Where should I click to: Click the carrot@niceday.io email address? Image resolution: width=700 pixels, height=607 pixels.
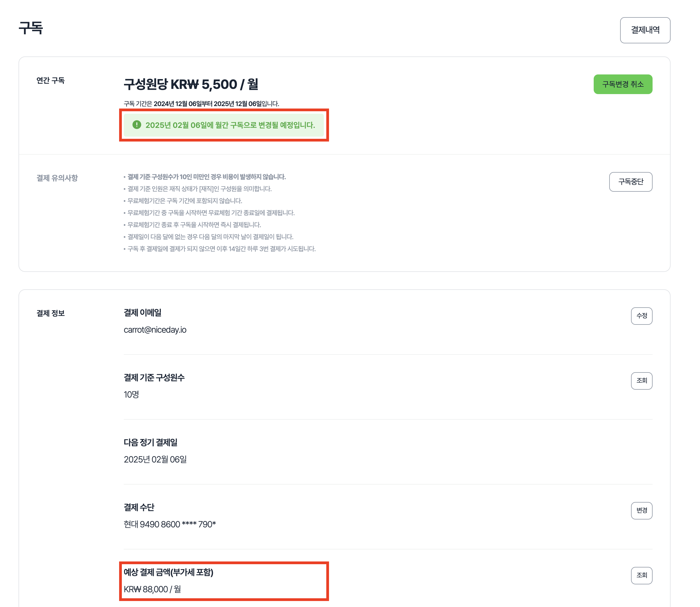click(155, 330)
